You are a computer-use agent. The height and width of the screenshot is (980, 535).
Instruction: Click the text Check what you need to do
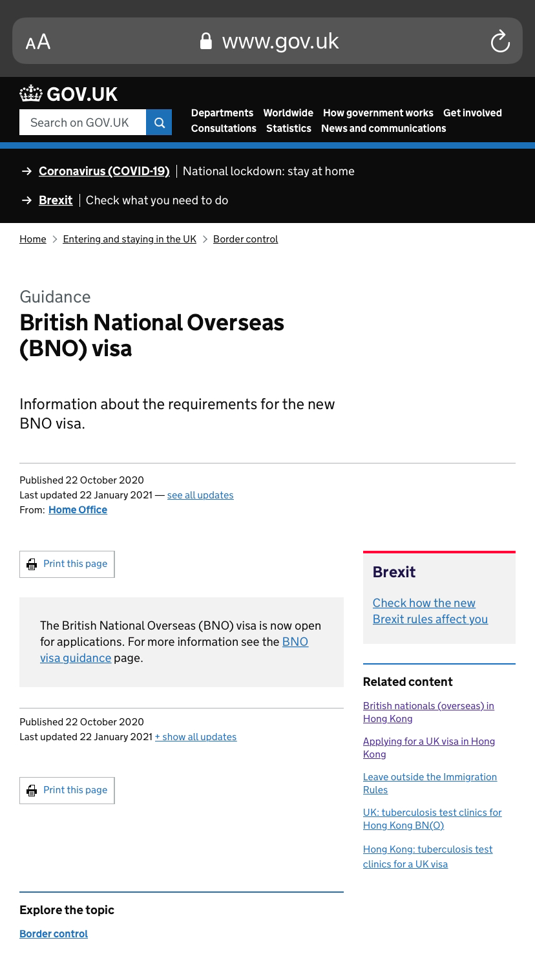[157, 200]
